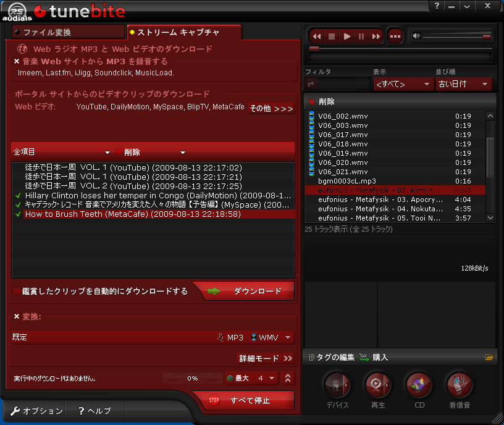Toggle the 変換 checkbox
This screenshot has height=425, width=504.
(17, 317)
